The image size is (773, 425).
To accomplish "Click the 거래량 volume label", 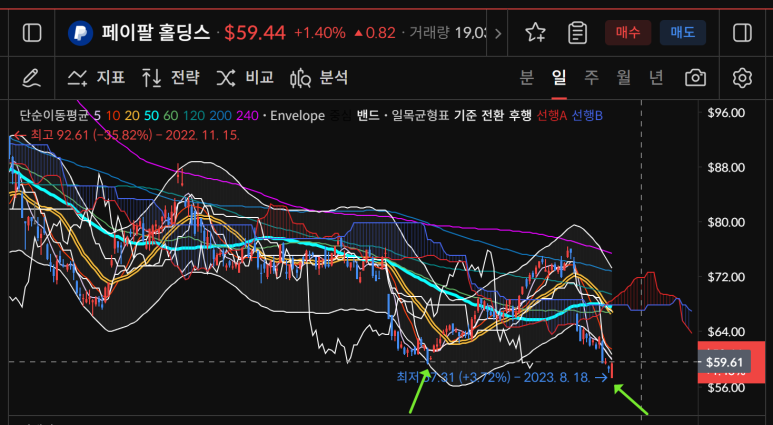I will [429, 33].
